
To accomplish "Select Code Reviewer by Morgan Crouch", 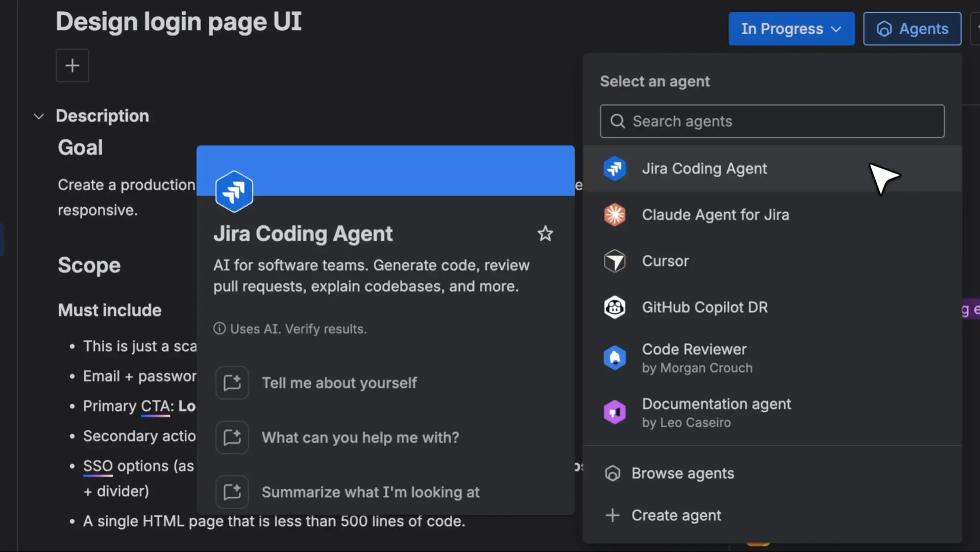I will click(772, 358).
